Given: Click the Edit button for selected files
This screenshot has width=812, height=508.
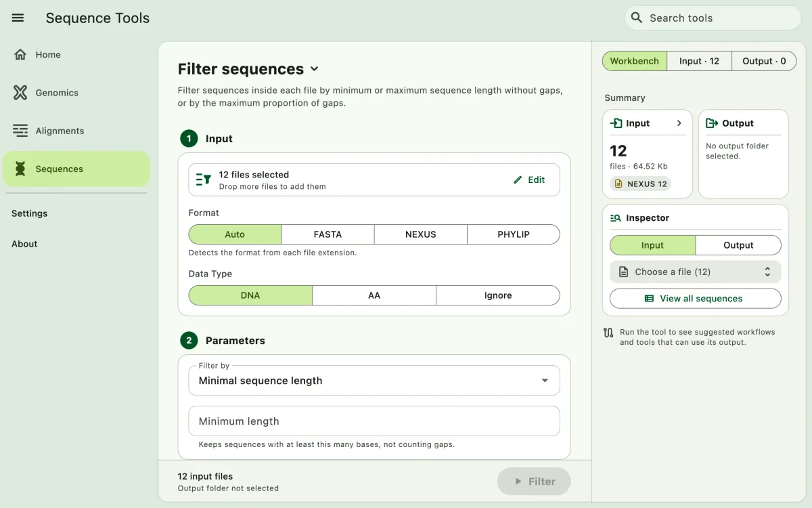Looking at the screenshot, I should tap(529, 179).
